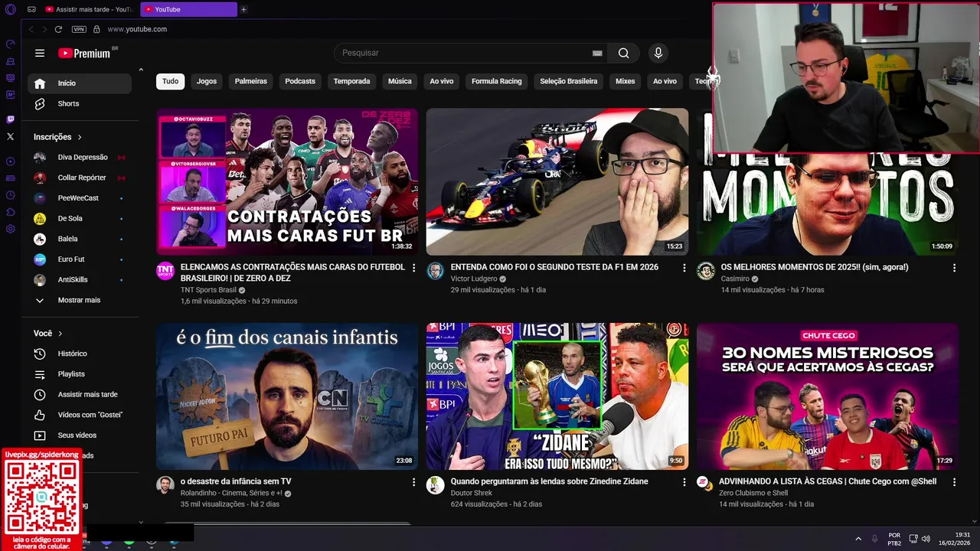Open the Opera GX main menu logo
The width and height of the screenshot is (980, 551).
[x=10, y=9]
